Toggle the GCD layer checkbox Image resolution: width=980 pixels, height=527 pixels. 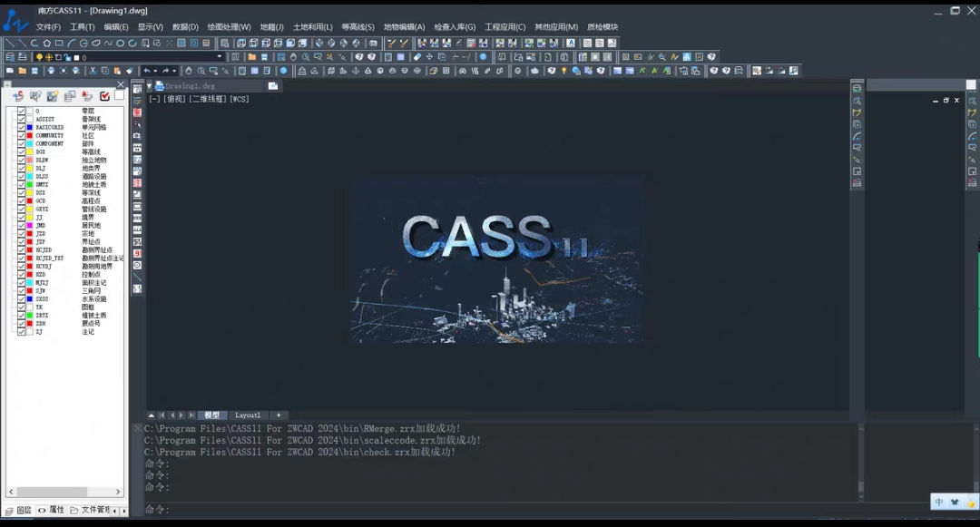(21, 200)
